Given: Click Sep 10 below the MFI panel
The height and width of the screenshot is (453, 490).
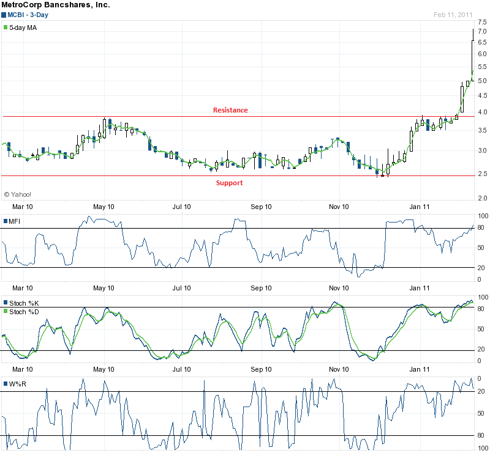Looking at the screenshot, I should [x=261, y=288].
